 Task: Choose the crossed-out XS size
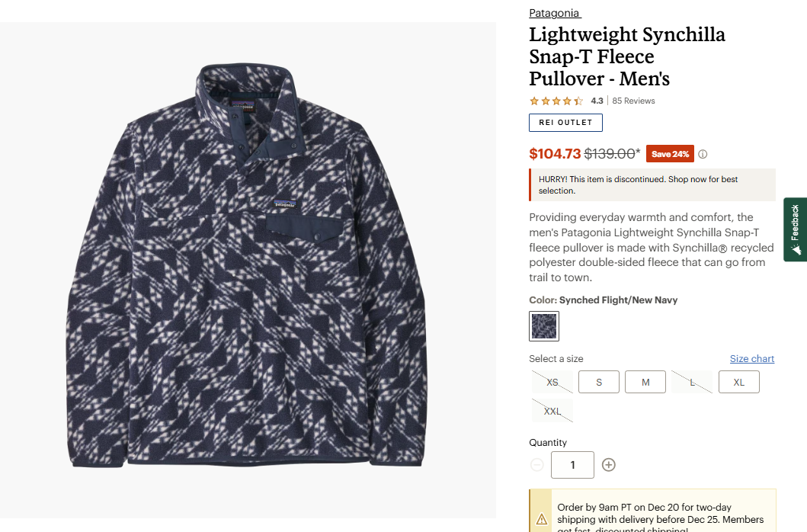(x=552, y=382)
